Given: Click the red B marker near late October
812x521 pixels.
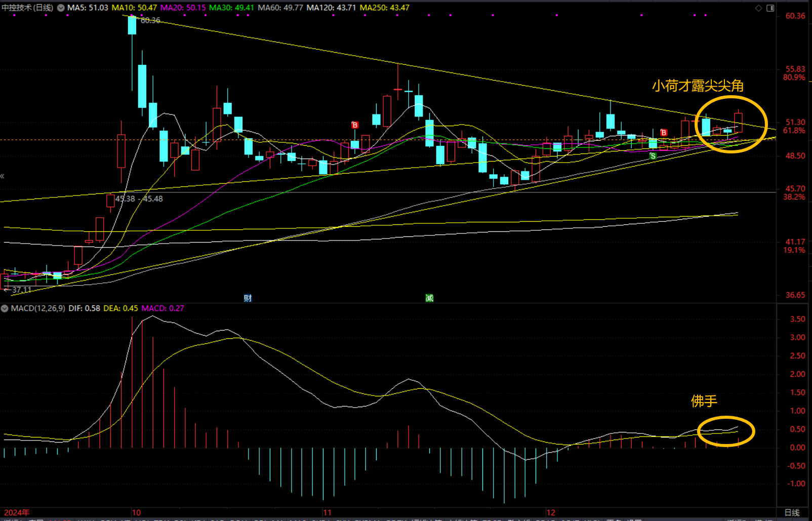Looking at the screenshot, I should point(355,125).
